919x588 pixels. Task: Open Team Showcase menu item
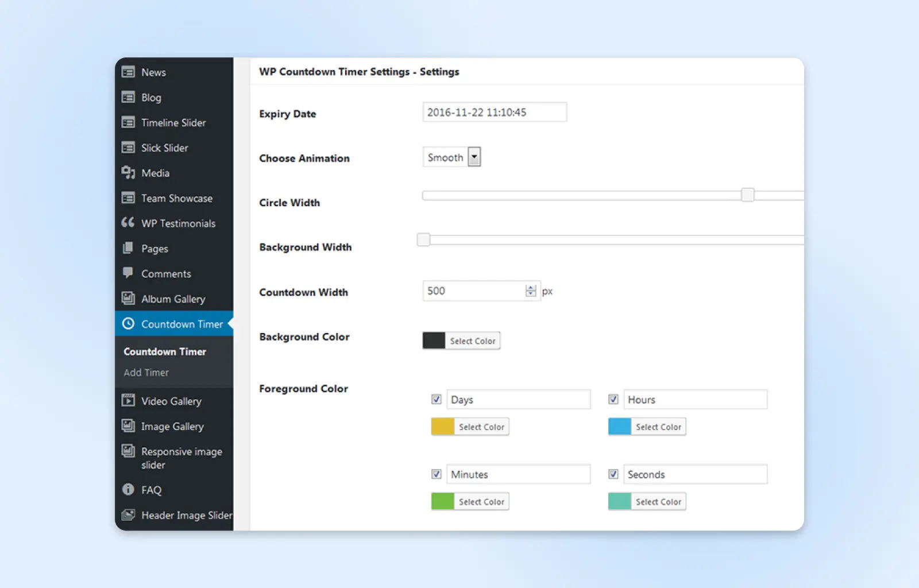click(x=177, y=198)
